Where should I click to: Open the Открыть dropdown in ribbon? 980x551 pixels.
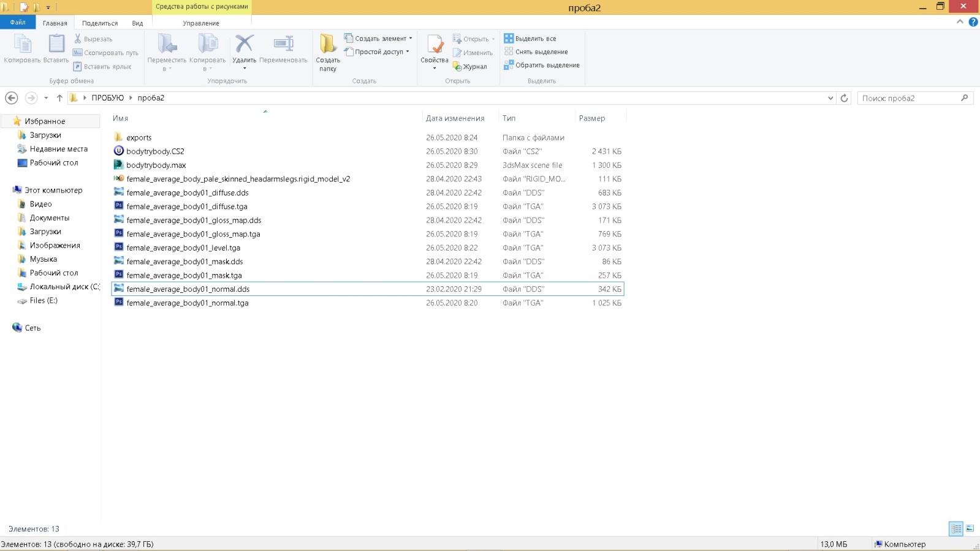coord(473,39)
